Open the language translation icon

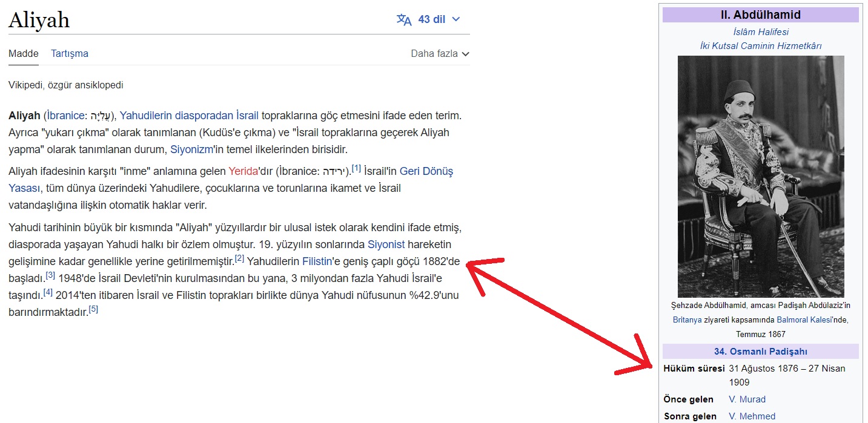[404, 19]
